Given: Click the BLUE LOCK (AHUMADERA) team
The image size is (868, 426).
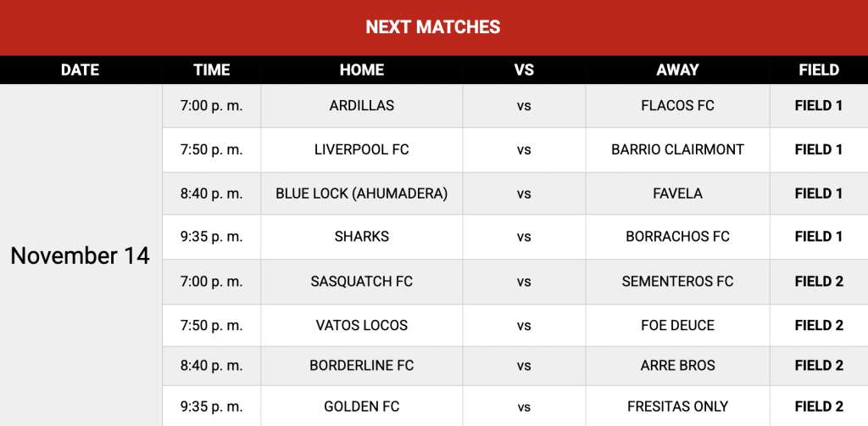Looking at the screenshot, I should click(362, 193).
